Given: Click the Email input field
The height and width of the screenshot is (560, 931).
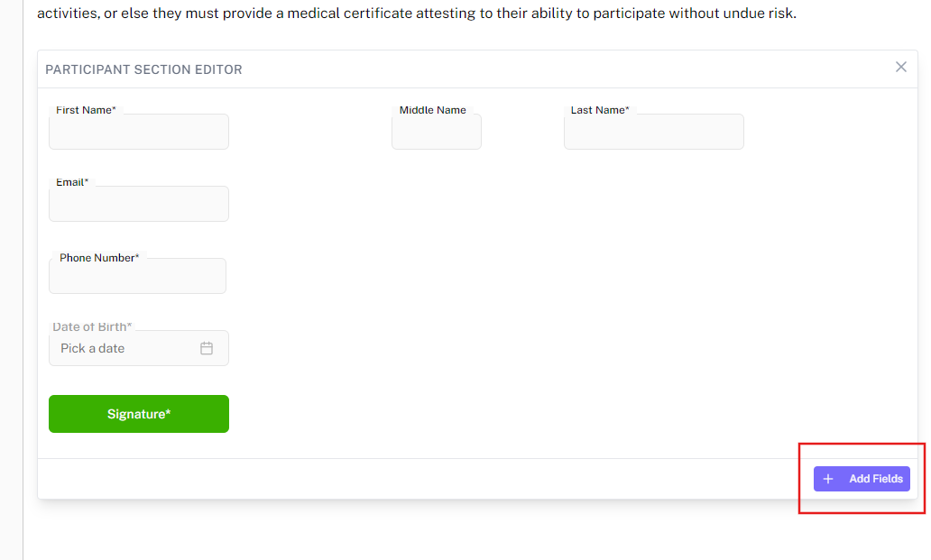Looking at the screenshot, I should 139,206.
